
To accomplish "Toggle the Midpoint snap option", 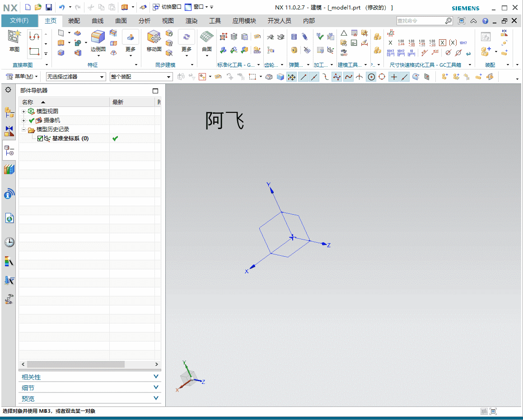I will coord(314,77).
